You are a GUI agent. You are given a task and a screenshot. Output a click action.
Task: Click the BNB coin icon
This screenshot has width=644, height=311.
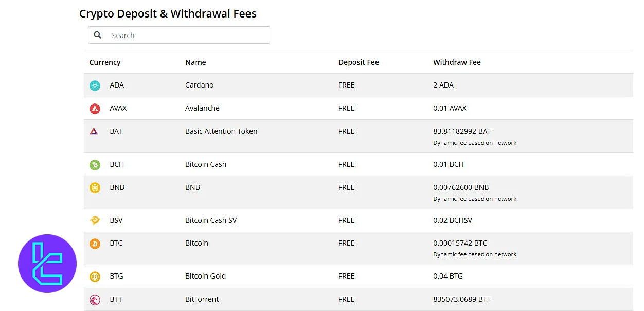pos(95,188)
